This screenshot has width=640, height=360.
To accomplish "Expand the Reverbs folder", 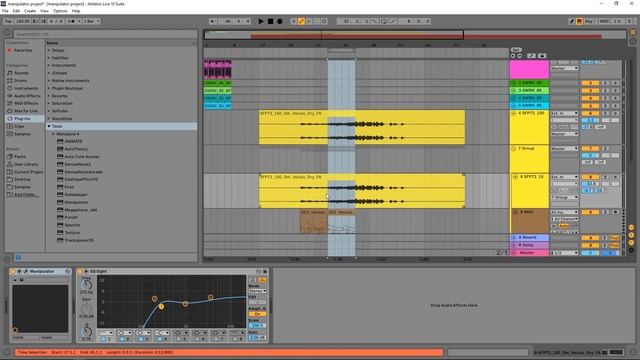I will [x=49, y=96].
